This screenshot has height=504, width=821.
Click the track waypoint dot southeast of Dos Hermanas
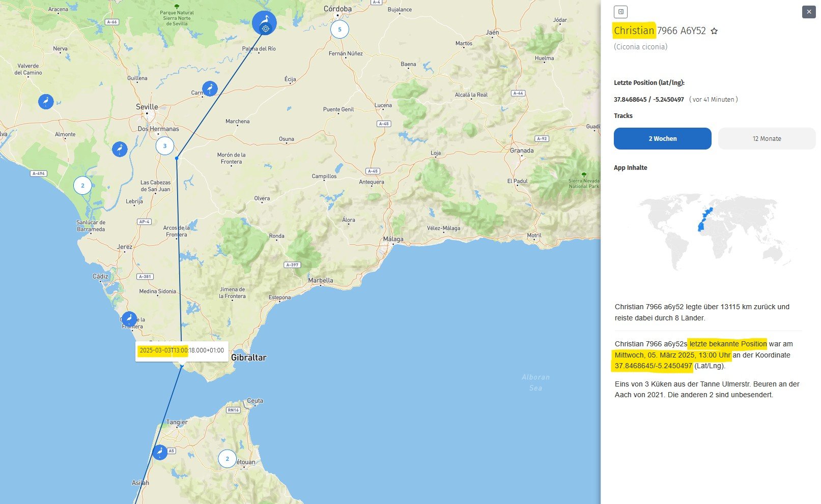pos(177,158)
